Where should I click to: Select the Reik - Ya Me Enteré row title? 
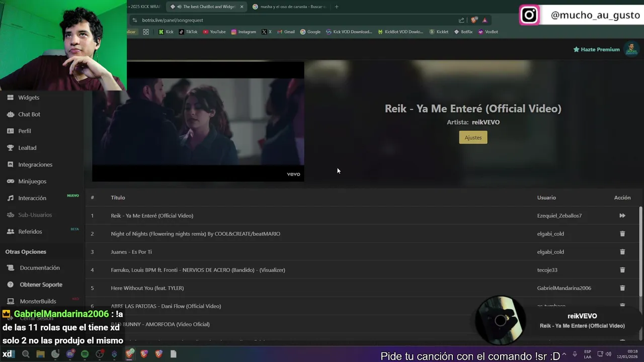(x=152, y=216)
